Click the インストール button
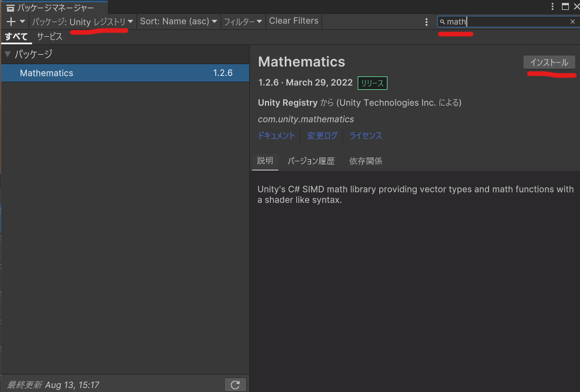580x392 pixels. click(549, 62)
